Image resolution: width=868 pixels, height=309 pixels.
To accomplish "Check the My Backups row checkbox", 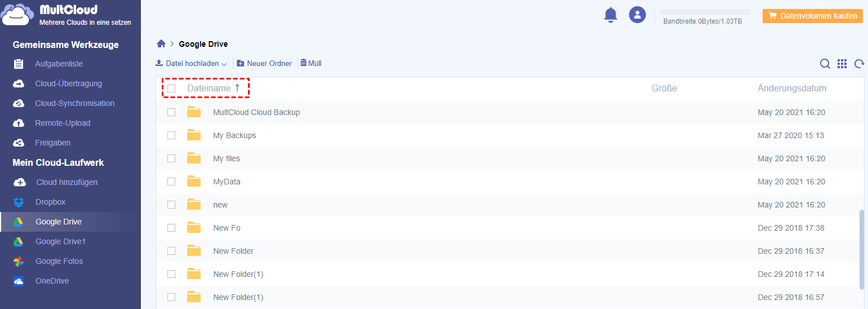I will (x=171, y=135).
